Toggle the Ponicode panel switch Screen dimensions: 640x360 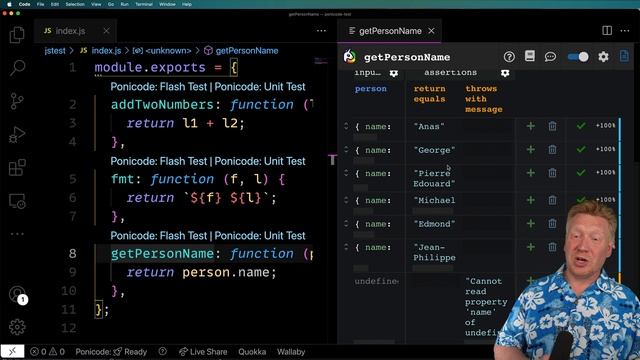578,57
